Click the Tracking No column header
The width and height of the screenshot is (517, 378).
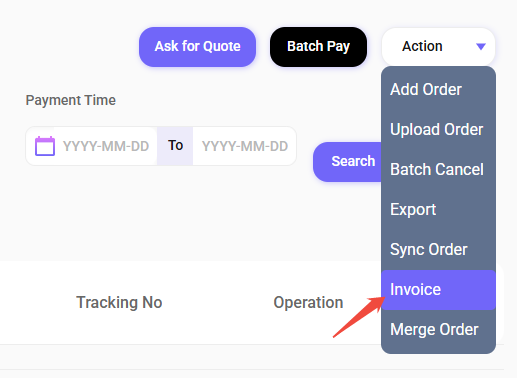[119, 302]
